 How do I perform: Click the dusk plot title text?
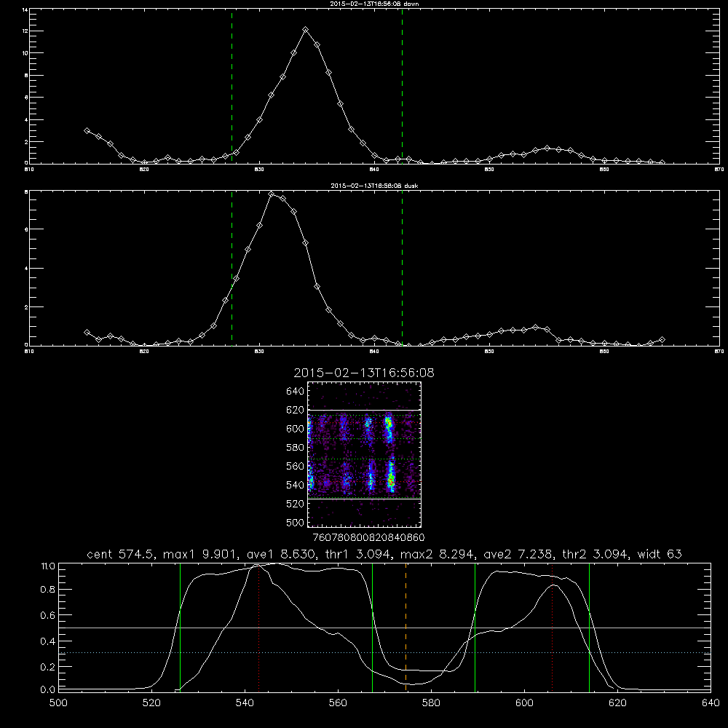click(x=374, y=186)
